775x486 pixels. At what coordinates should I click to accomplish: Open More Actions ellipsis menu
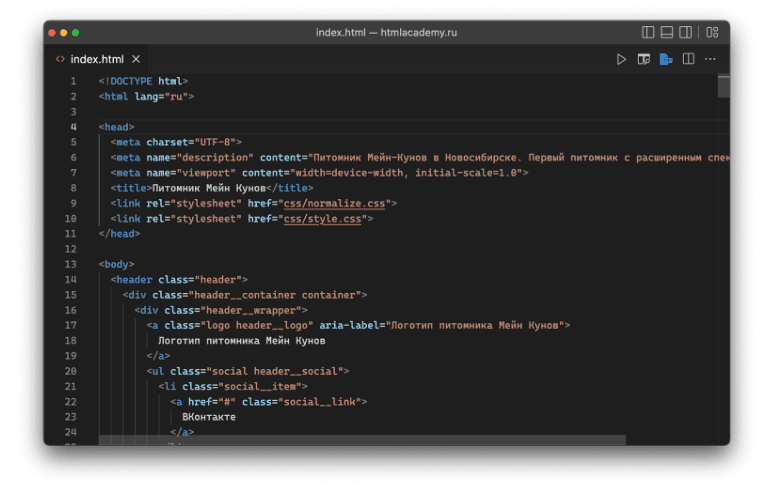[x=710, y=59]
